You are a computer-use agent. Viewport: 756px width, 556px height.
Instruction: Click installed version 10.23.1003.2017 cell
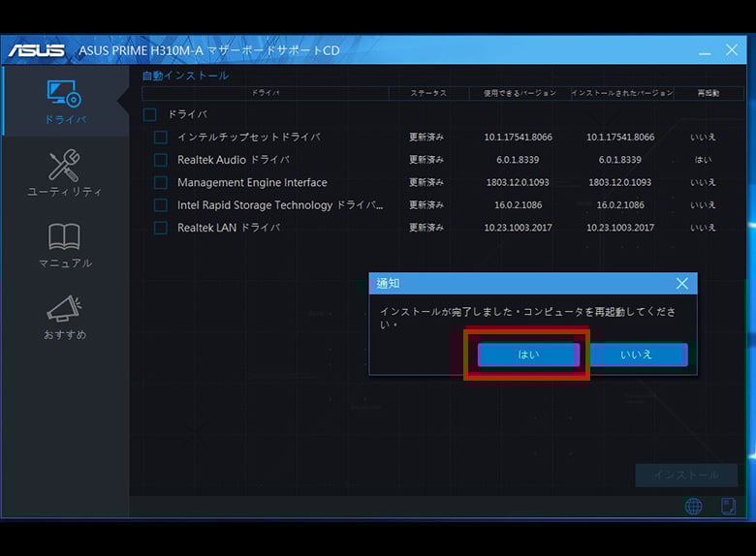tap(620, 228)
